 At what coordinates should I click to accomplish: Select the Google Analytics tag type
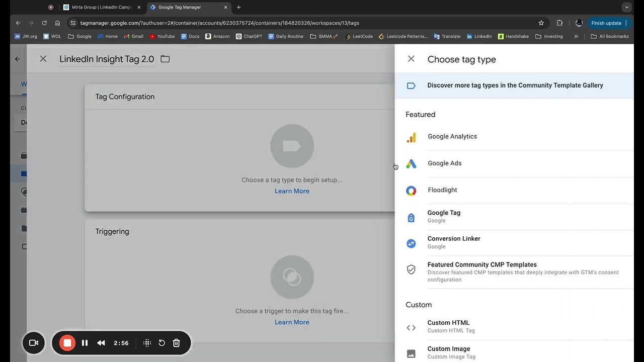(514, 137)
